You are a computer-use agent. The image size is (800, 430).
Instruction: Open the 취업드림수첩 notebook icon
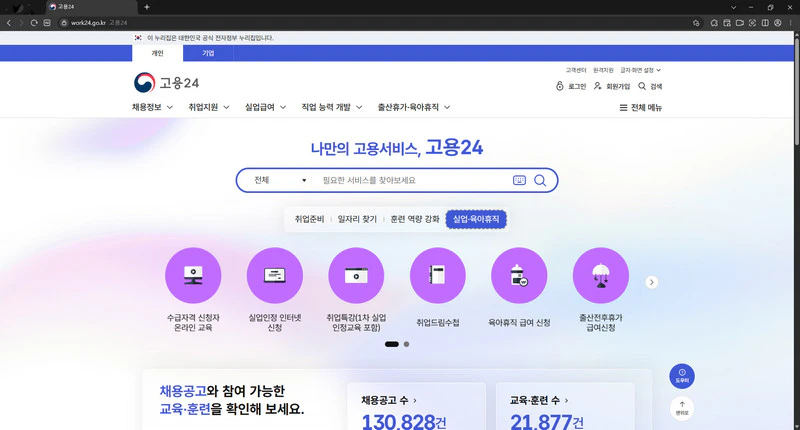(437, 275)
